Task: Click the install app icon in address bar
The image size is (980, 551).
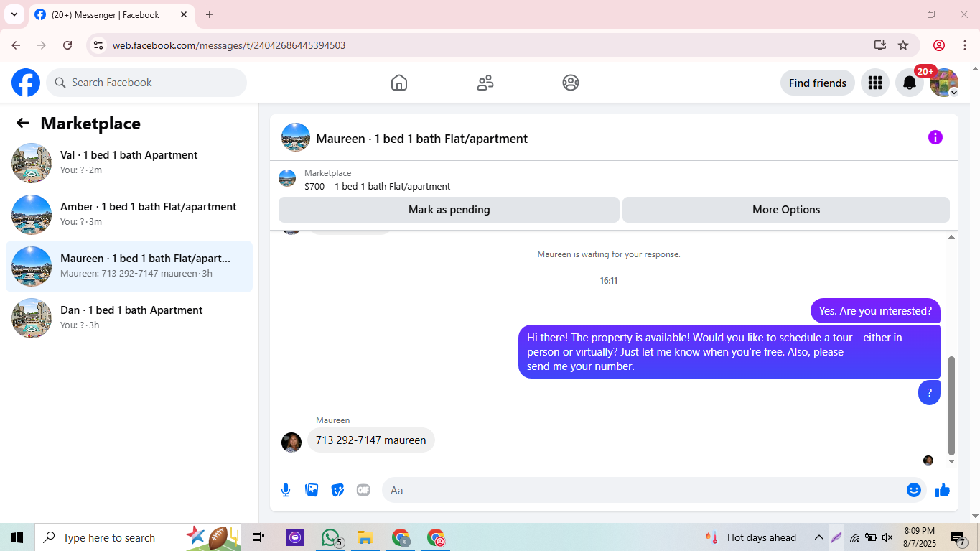Action: tap(879, 45)
